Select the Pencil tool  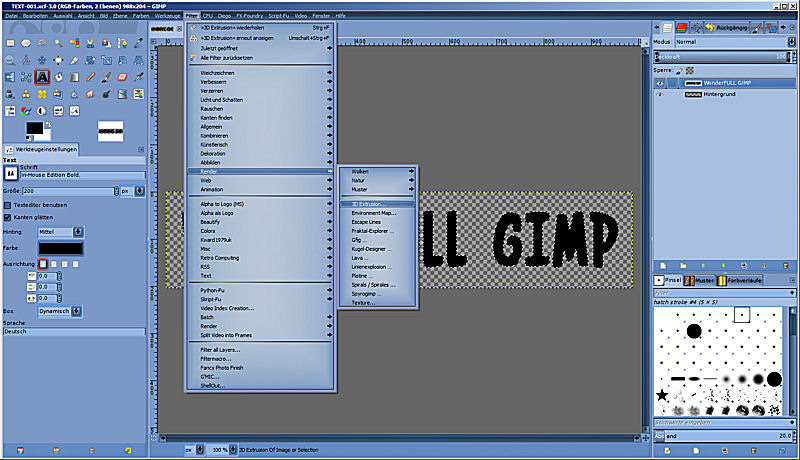coord(90,77)
